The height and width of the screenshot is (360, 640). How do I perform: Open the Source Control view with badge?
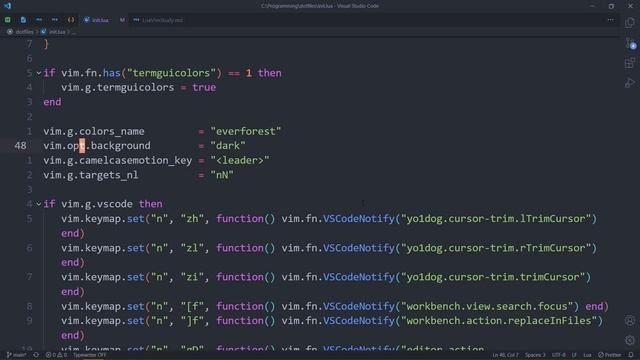(630, 44)
